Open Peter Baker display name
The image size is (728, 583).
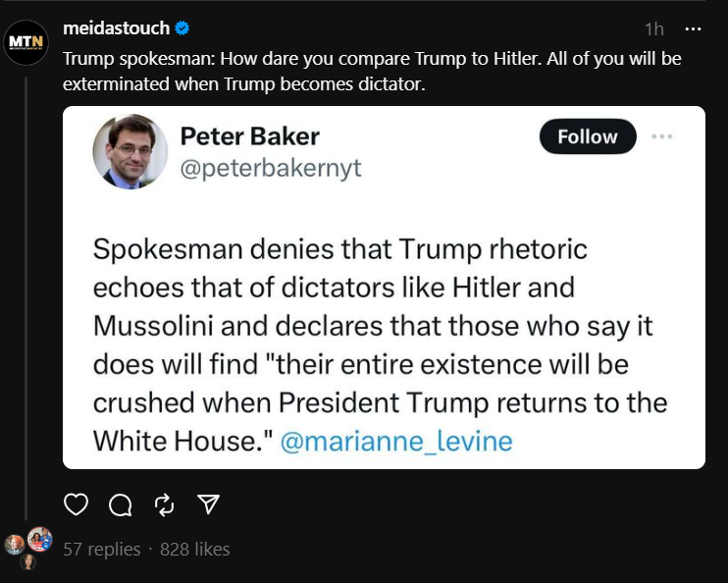[250, 135]
